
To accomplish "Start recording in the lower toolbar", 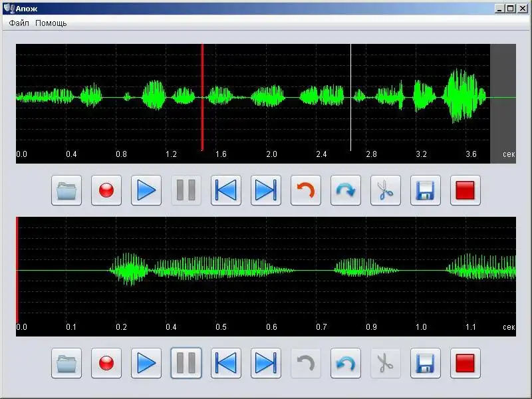I will (x=106, y=363).
